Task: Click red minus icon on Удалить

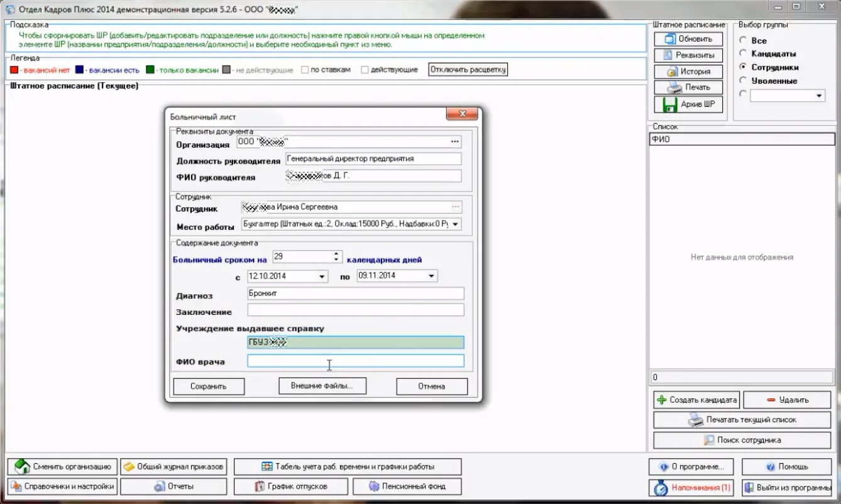Action: coord(771,400)
